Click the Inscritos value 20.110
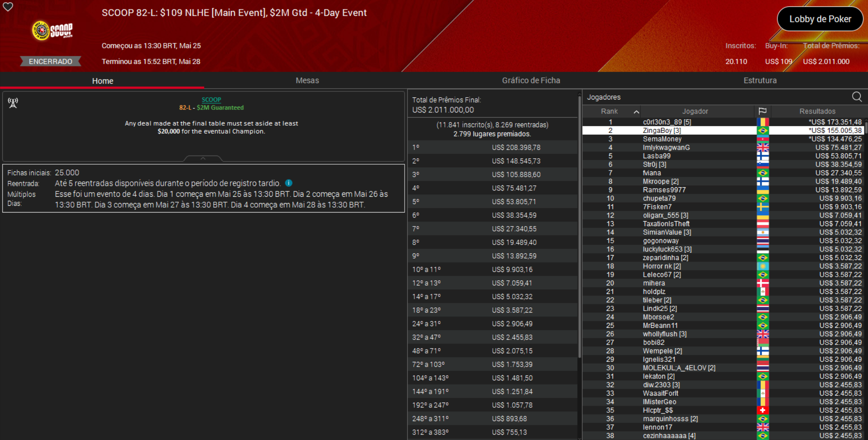Screen dimensions: 868x440 coord(736,62)
